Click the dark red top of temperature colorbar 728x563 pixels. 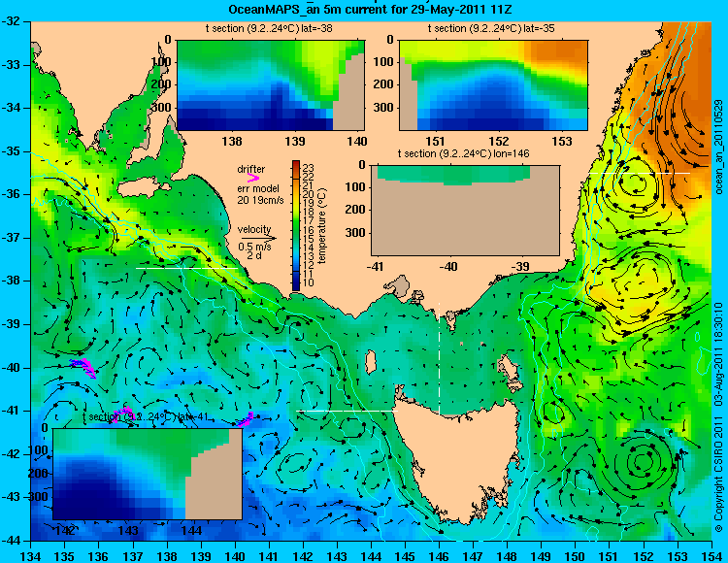[x=296, y=164]
